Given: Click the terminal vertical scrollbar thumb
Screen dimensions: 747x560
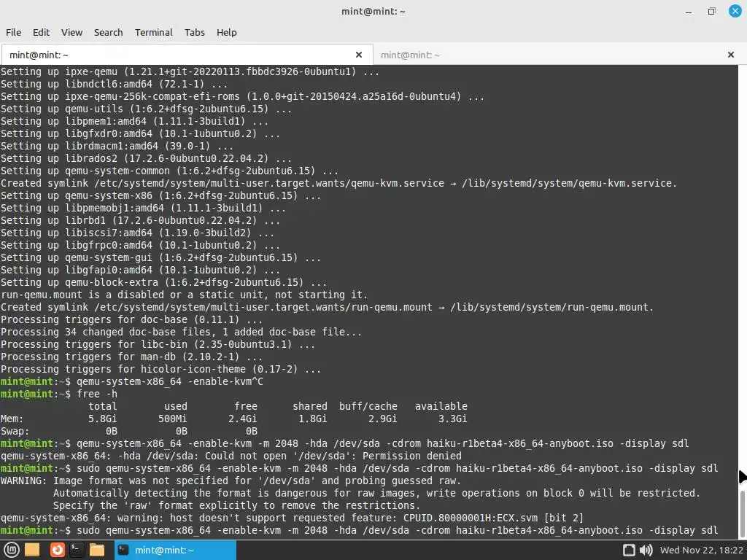Looking at the screenshot, I should pyautogui.click(x=742, y=513).
